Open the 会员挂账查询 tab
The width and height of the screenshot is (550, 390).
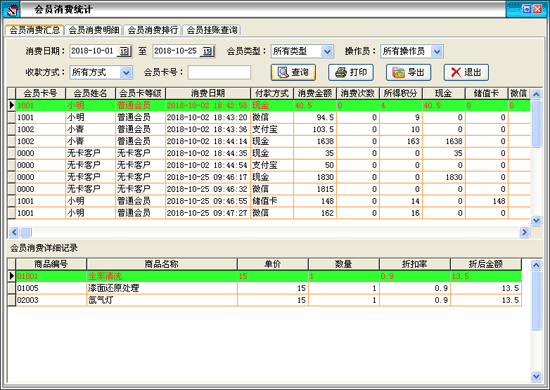pos(212,30)
